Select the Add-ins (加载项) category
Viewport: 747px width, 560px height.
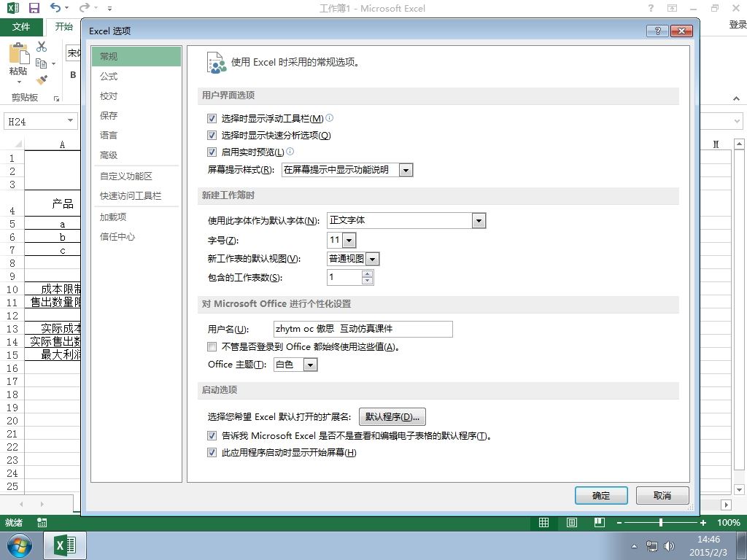[136, 217]
